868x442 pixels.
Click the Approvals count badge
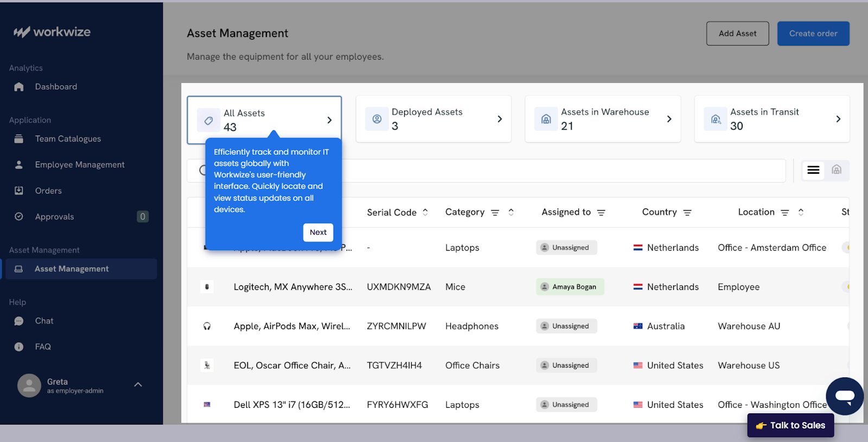point(143,217)
